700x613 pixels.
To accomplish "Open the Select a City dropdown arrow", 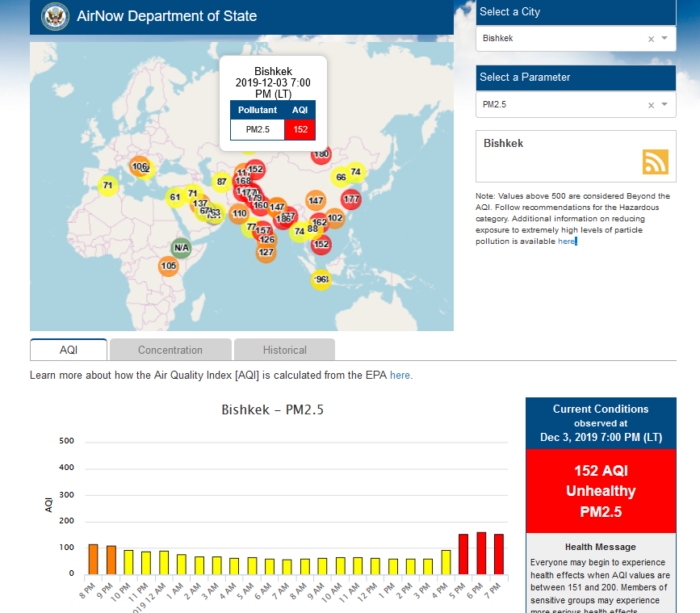I will (664, 39).
